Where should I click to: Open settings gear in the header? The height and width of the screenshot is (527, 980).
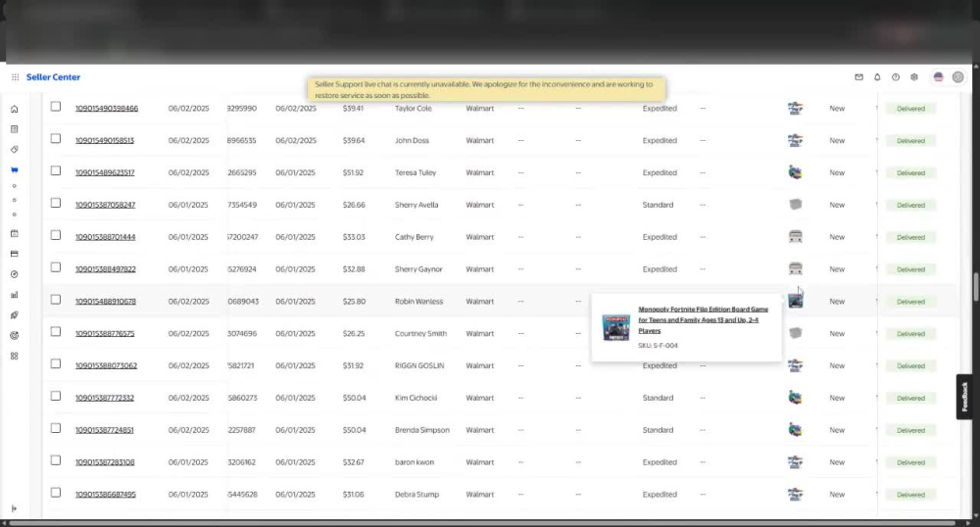point(913,76)
